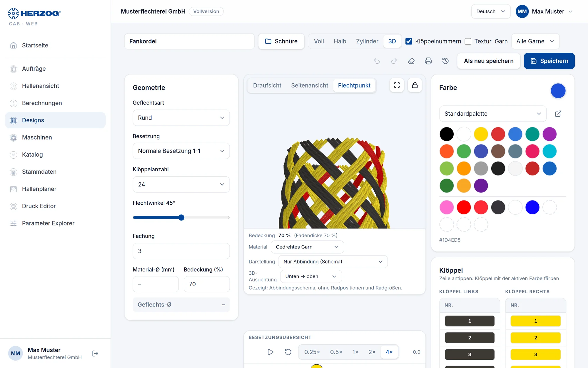Open the Geflechtsart Rund dropdown

pos(181,118)
